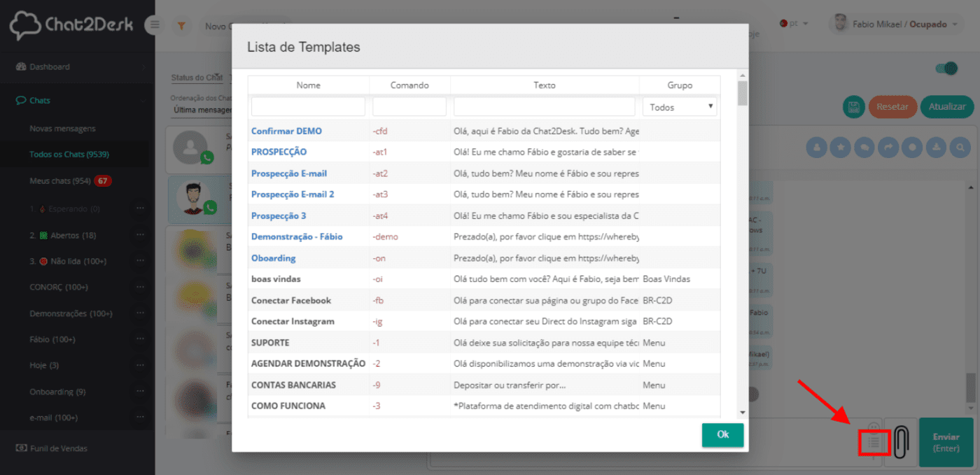Click the Atualizar button

pyautogui.click(x=947, y=107)
